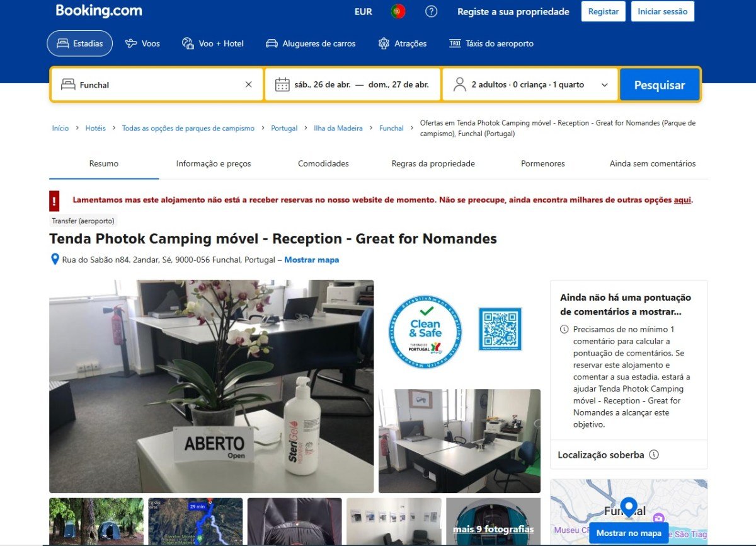
Task: Open mais 9 fotografias gallery
Action: tap(493, 529)
